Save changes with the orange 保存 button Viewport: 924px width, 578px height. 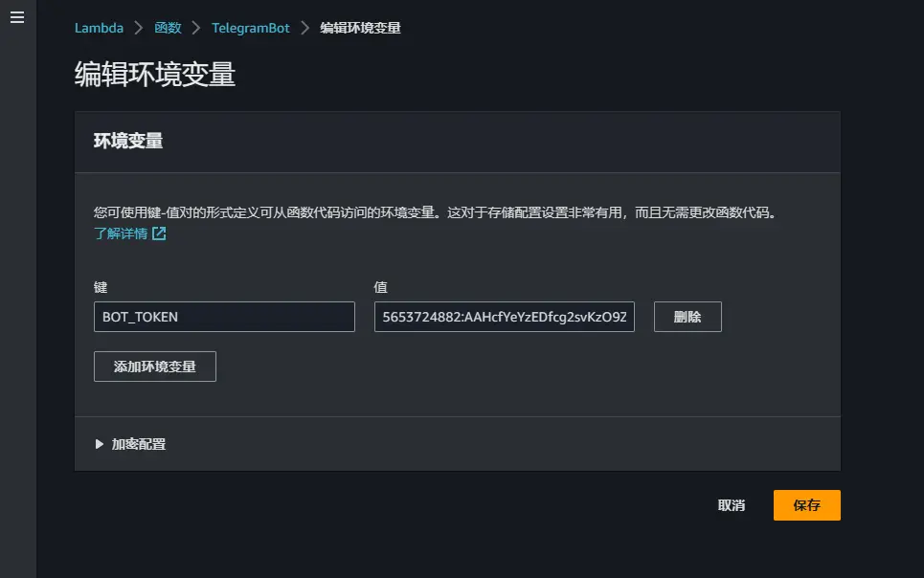806,505
